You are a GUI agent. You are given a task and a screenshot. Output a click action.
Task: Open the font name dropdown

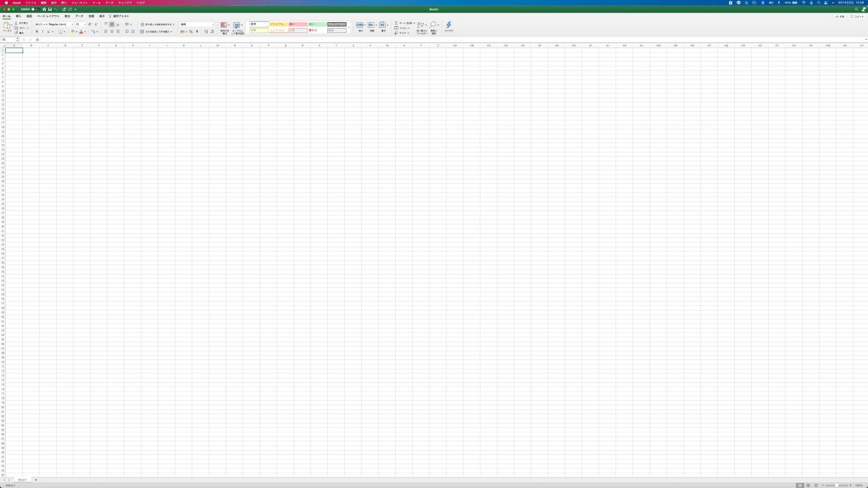pos(53,25)
